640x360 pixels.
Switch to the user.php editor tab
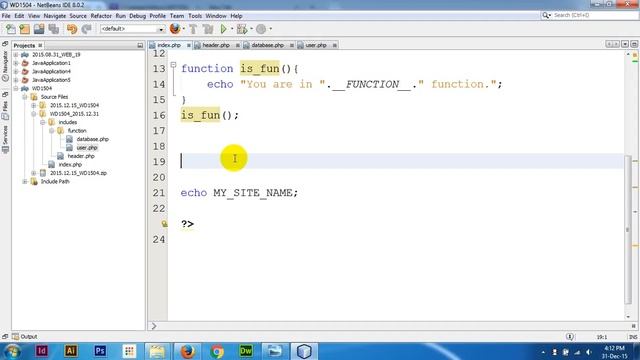[316, 45]
